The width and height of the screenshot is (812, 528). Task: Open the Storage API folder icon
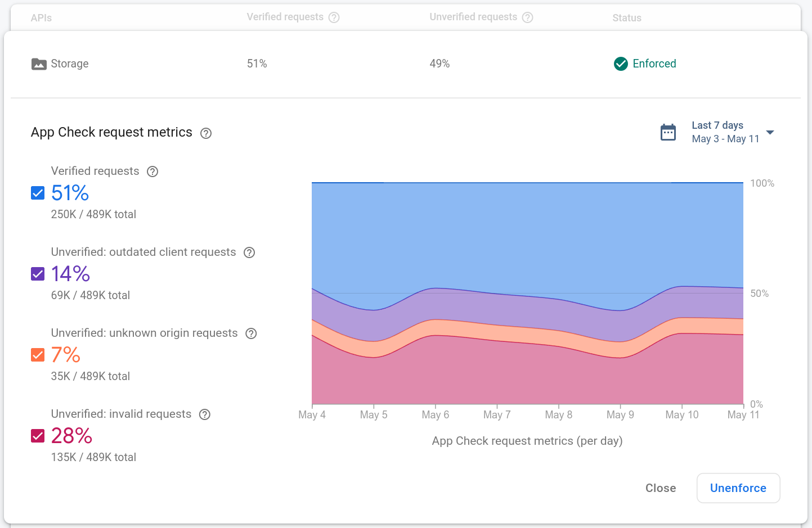38,64
